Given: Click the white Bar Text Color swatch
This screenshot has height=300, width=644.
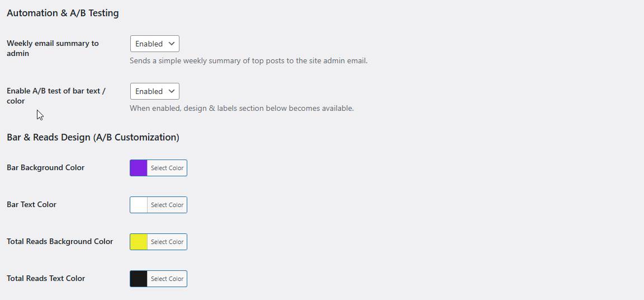Looking at the screenshot, I should click(139, 205).
